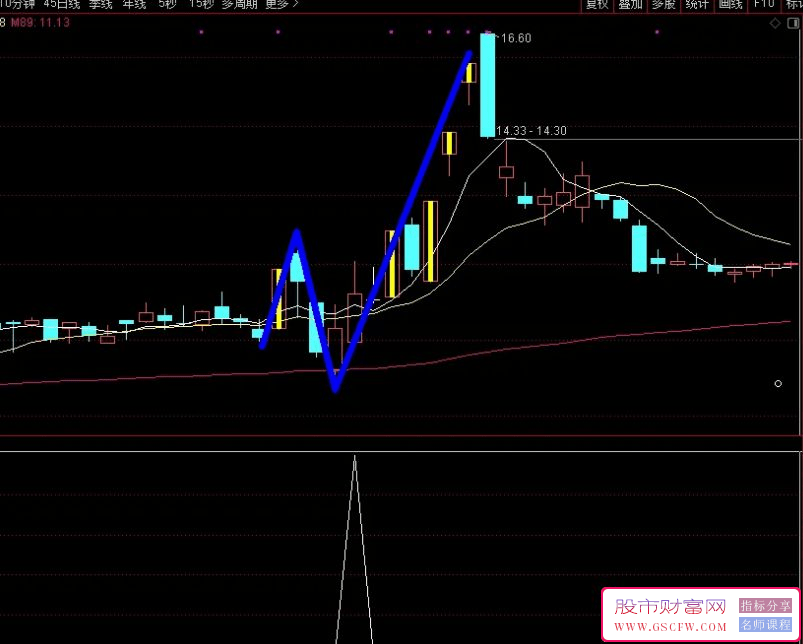Viewport: 803px width, 644px height.
Task: Click the small circle marker in chart
Action: point(778,383)
